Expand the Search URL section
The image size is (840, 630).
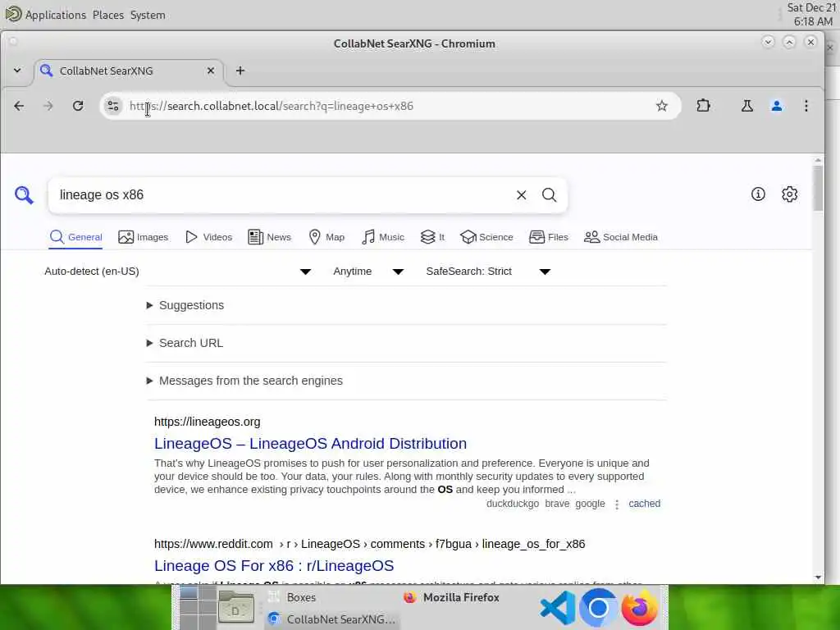(185, 343)
